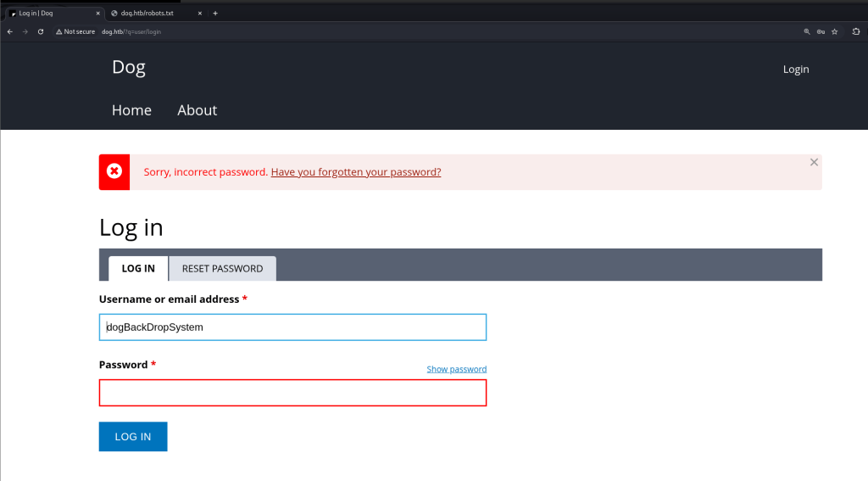This screenshot has height=481, width=868.
Task: Click the browser forward arrow
Action: [x=25, y=31]
